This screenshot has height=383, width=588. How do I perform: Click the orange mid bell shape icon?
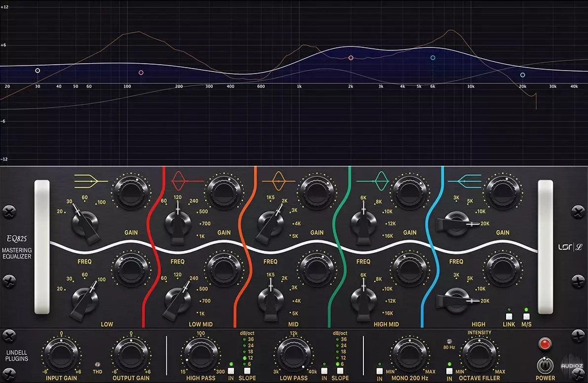click(278, 181)
